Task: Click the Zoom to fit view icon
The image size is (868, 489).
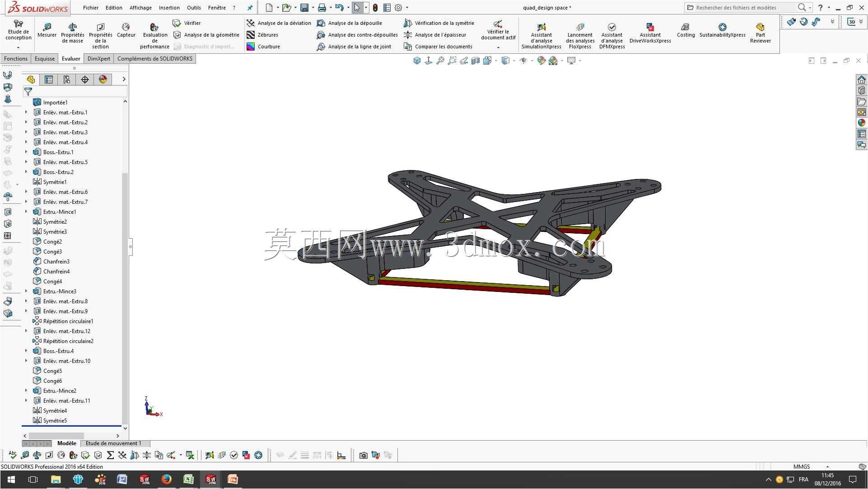Action: (440, 61)
